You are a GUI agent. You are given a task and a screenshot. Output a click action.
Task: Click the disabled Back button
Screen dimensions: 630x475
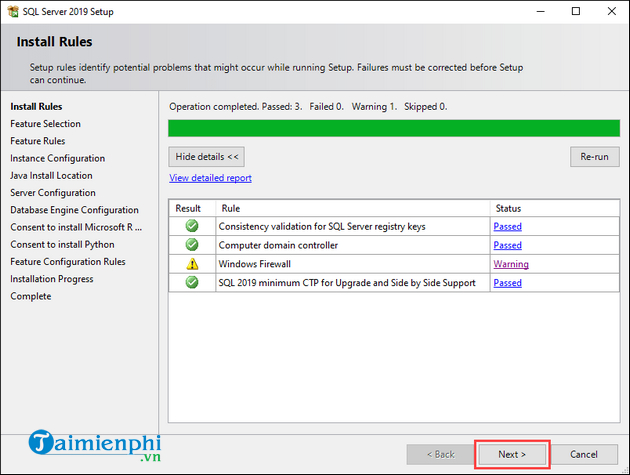(440, 455)
